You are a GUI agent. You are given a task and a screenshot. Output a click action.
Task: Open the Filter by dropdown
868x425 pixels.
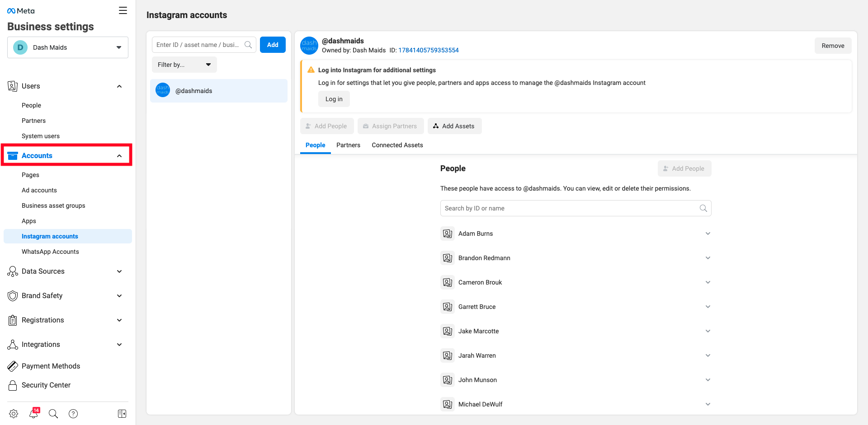tap(184, 65)
